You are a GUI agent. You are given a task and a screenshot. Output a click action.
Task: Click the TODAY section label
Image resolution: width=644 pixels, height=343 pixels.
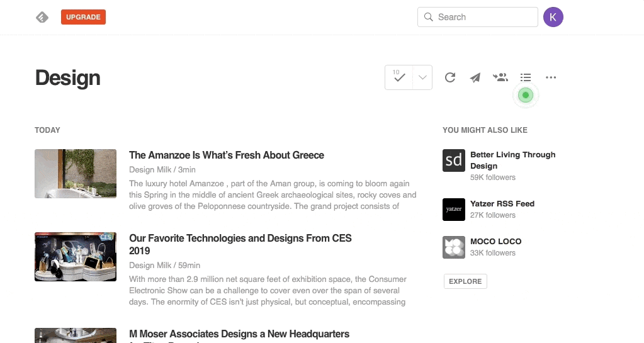48,130
